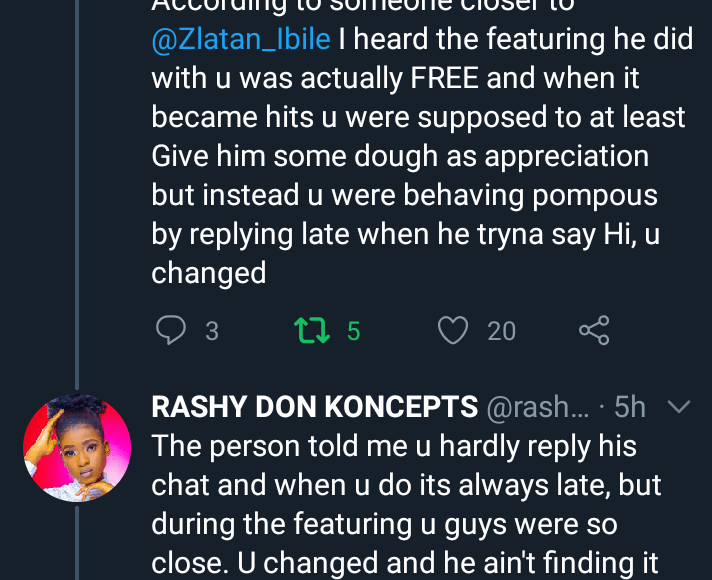Click the green retweet count 5

353,331
